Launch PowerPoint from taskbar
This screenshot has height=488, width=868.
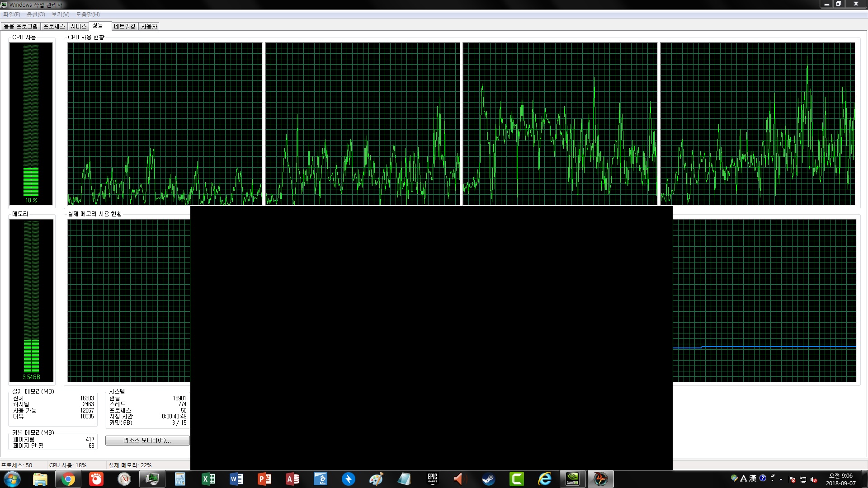point(264,479)
